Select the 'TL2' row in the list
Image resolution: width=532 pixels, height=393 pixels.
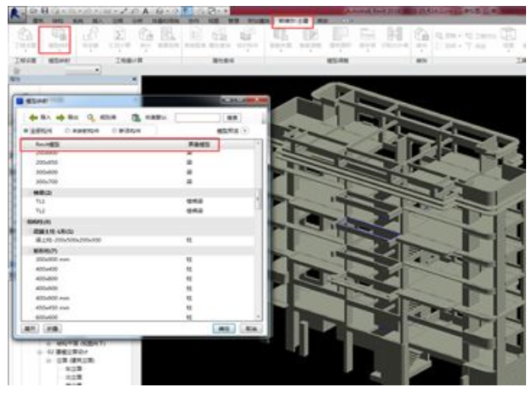tap(137, 211)
